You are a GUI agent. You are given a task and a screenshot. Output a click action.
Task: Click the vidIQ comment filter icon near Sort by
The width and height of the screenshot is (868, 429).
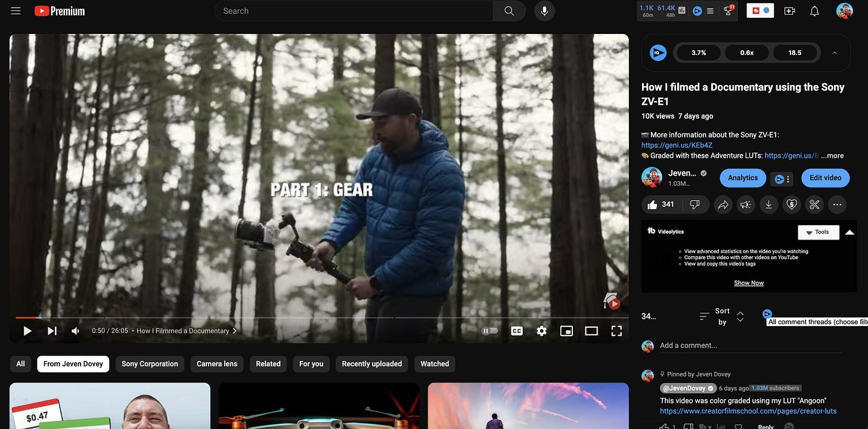click(767, 313)
